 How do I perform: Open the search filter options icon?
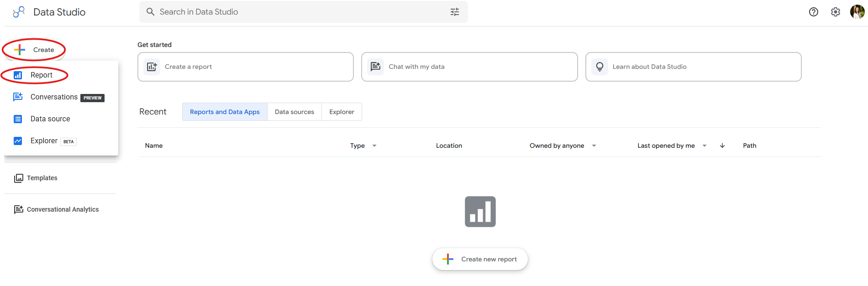[455, 12]
